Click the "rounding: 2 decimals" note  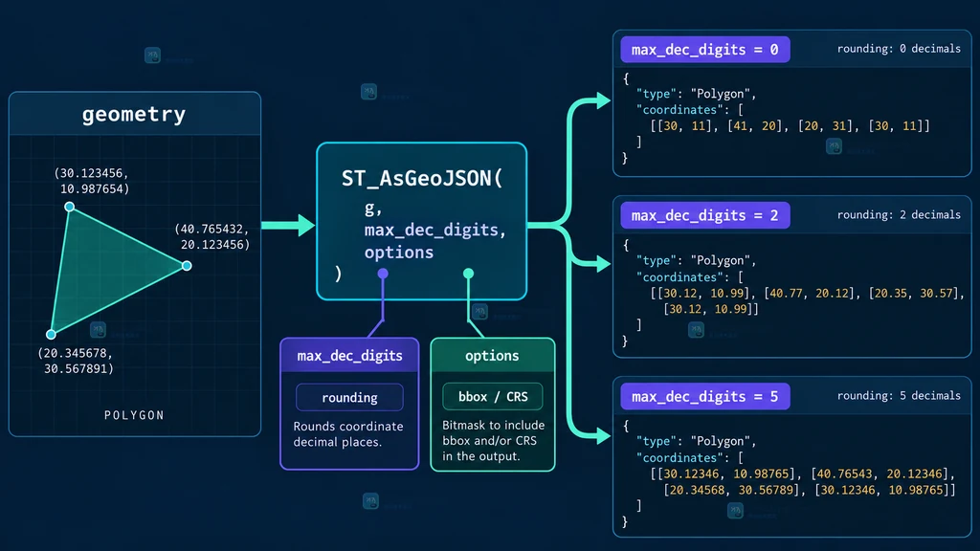click(x=899, y=215)
